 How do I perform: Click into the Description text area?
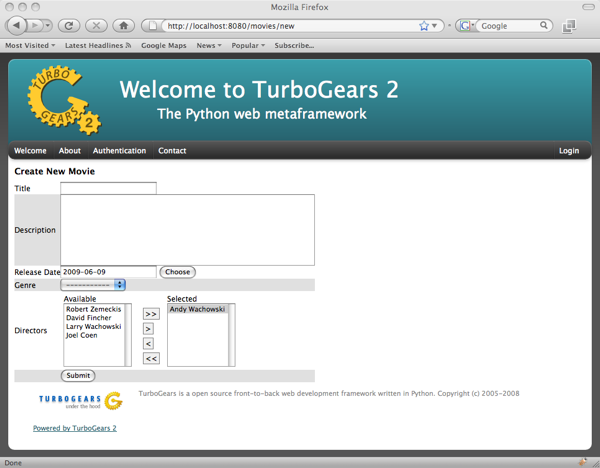pyautogui.click(x=188, y=230)
